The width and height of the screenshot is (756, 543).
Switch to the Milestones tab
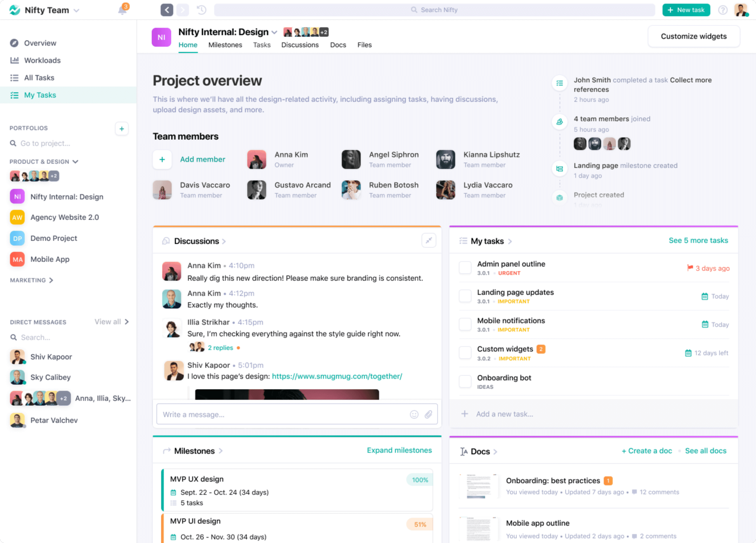pyautogui.click(x=225, y=45)
